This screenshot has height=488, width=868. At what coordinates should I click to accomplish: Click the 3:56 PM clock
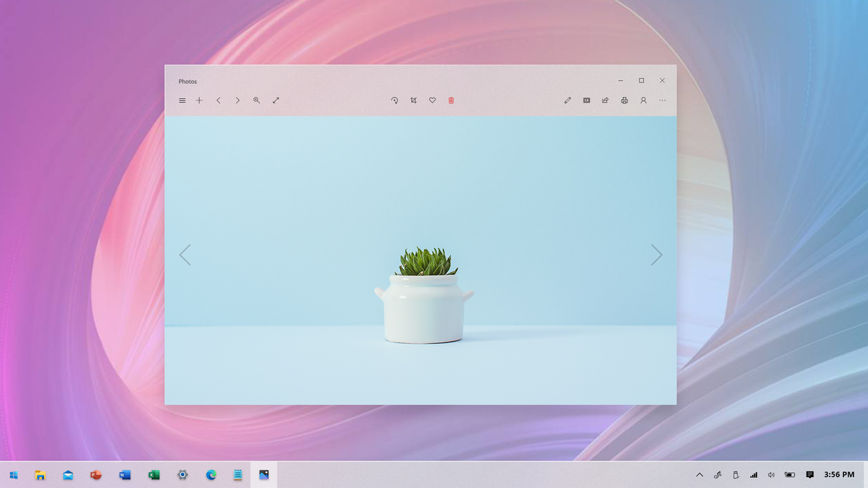[x=839, y=475]
